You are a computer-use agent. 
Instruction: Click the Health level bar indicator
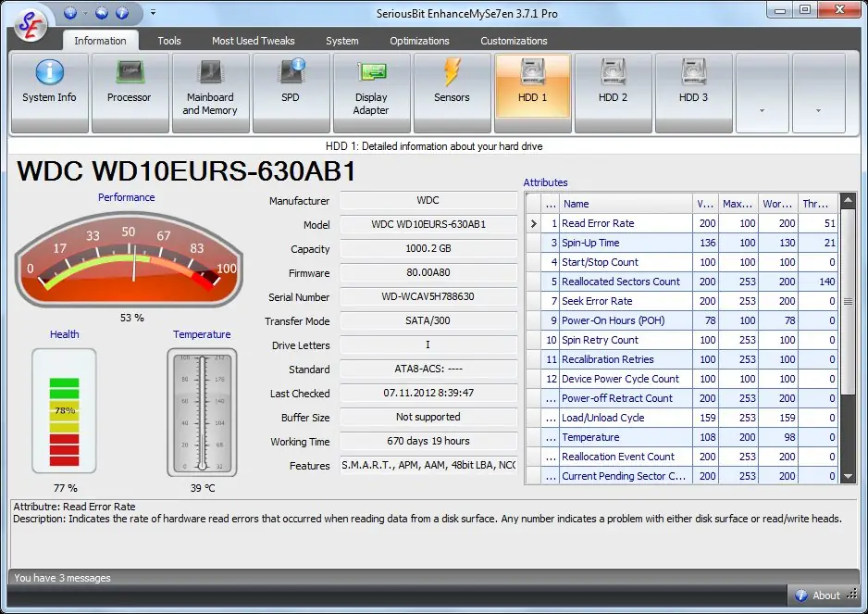click(x=64, y=410)
